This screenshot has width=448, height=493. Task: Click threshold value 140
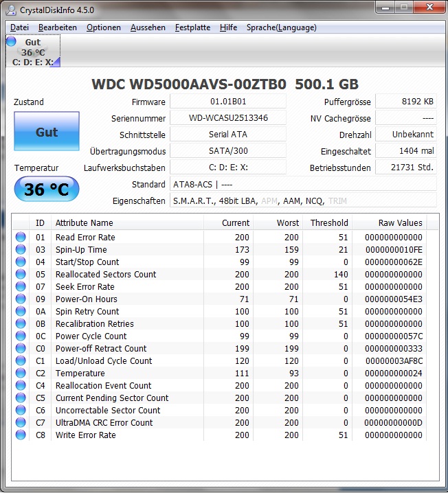pyautogui.click(x=341, y=274)
